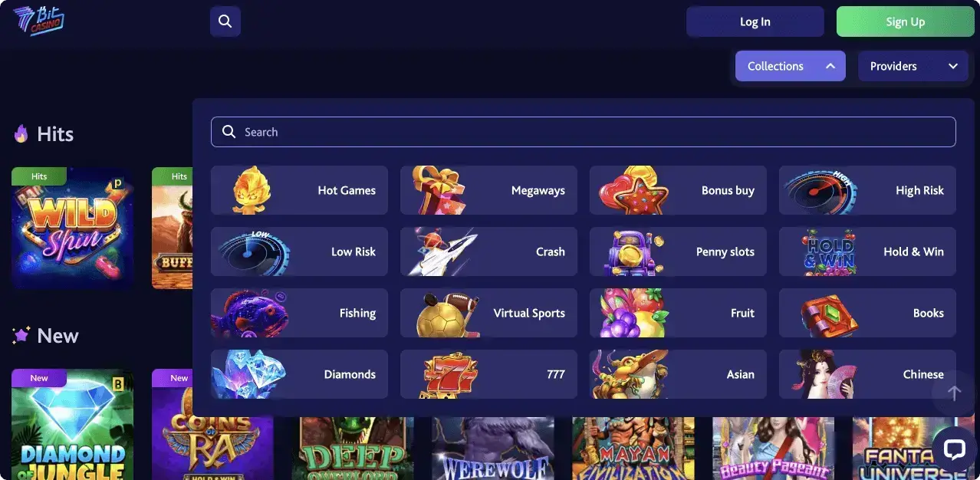Select the Megaways collection
This screenshot has height=480, width=980.
click(488, 190)
